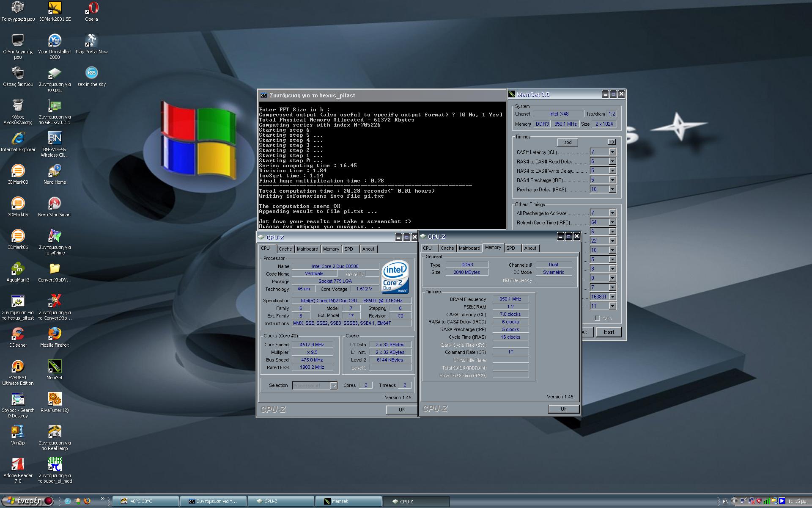The width and height of the screenshot is (812, 508).
Task: Select the Memset taskbar button
Action: (x=348, y=501)
